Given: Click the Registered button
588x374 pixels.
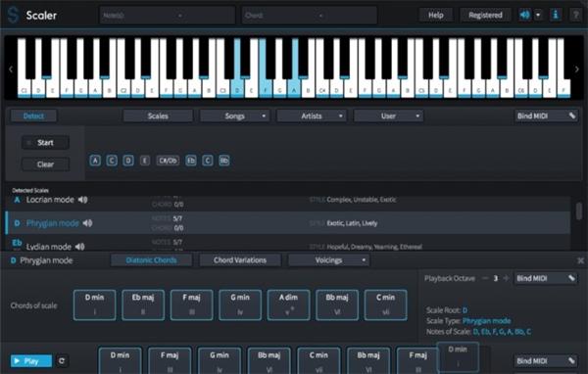Looking at the screenshot, I should pos(485,15).
